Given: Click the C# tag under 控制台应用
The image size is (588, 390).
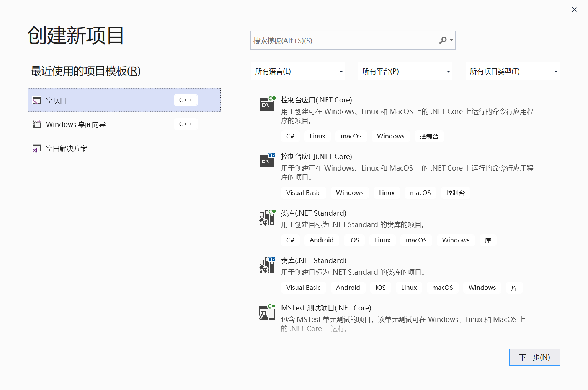Looking at the screenshot, I should [290, 136].
